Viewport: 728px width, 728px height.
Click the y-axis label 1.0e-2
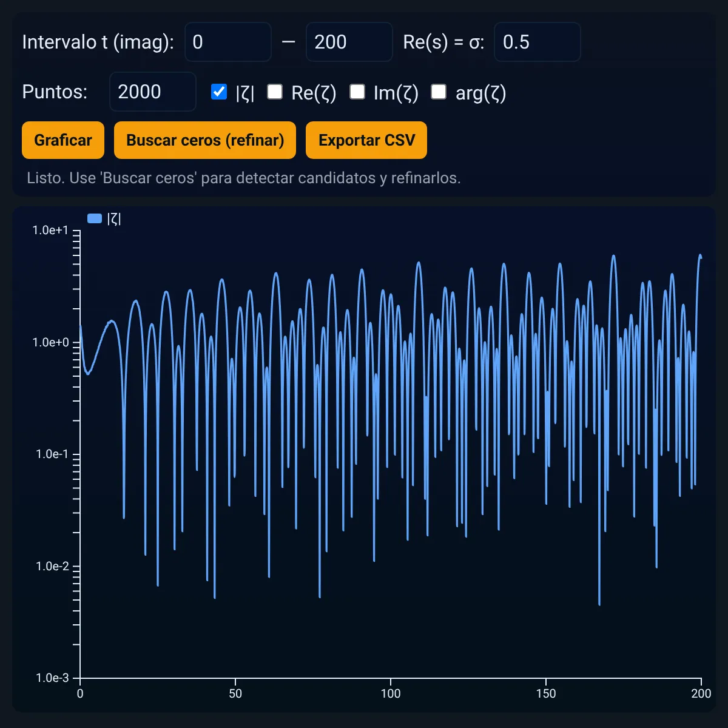(52, 566)
